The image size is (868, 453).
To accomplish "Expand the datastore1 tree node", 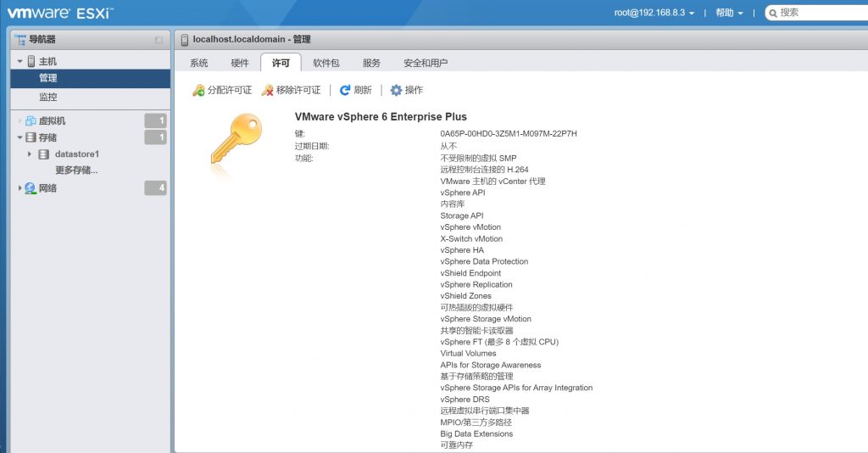I will pyautogui.click(x=31, y=154).
